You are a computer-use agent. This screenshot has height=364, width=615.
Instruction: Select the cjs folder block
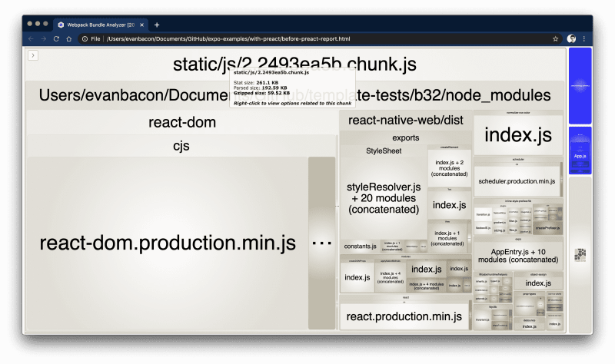click(181, 146)
